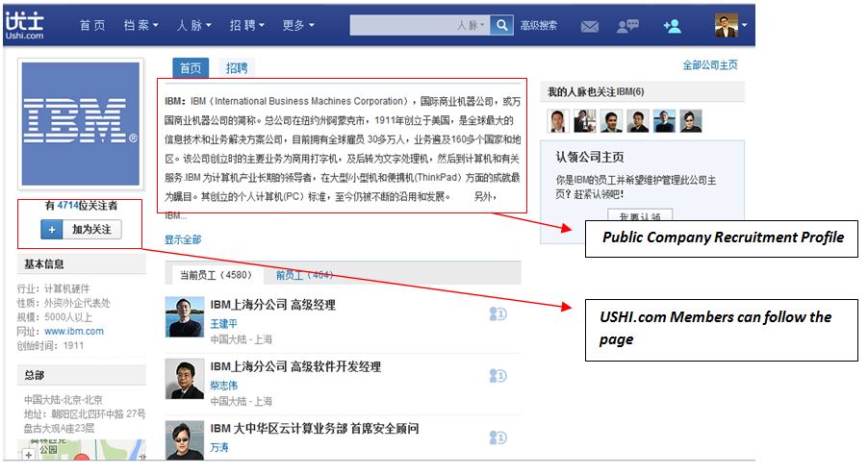868x475 pixels.
Task: Click 王建平's profile photo
Action: point(185,317)
